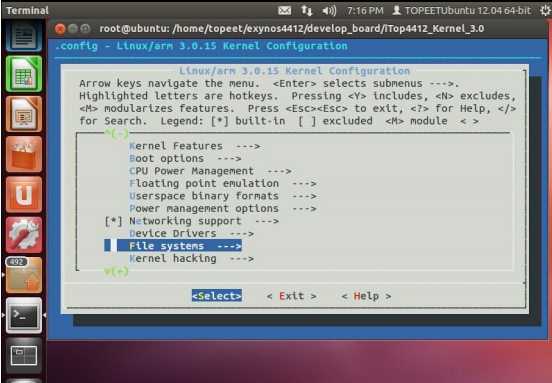Open the Update Manager icon with 492 badge
This screenshot has width=552, height=383.
pos(24,275)
